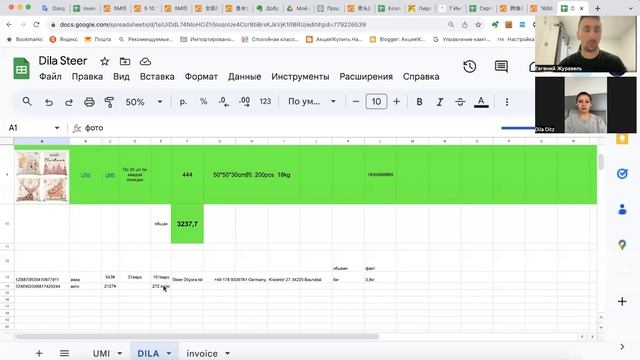Click the font size field showing 10
640x360 pixels.
(376, 102)
